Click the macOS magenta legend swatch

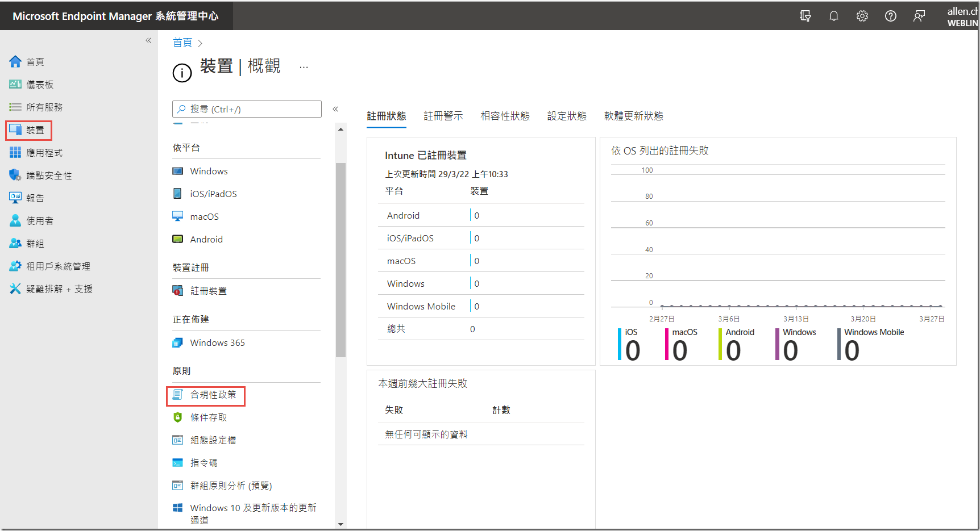tap(667, 344)
